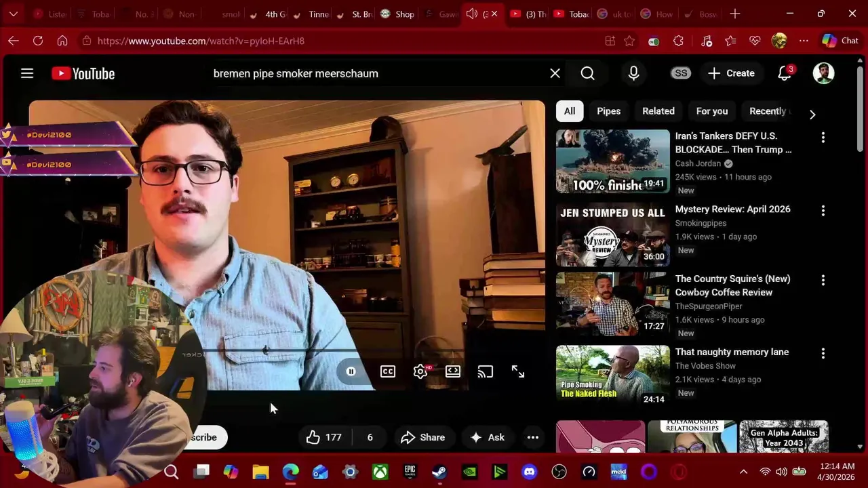
Task: Click the Create button
Action: pyautogui.click(x=731, y=73)
